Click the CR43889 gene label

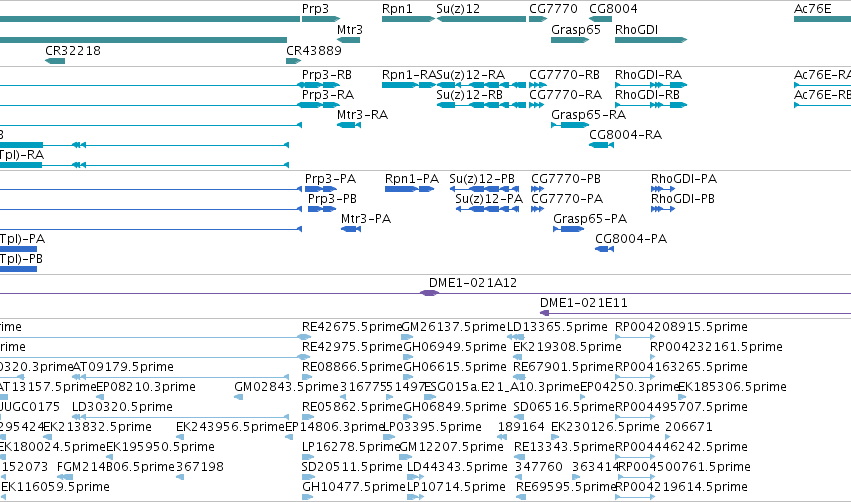click(314, 51)
